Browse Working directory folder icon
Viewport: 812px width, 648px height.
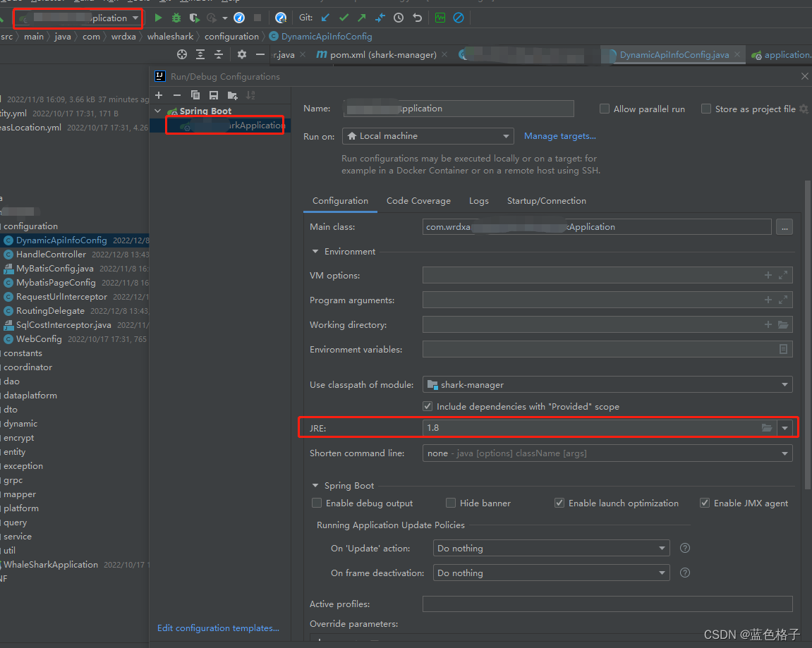click(x=784, y=324)
